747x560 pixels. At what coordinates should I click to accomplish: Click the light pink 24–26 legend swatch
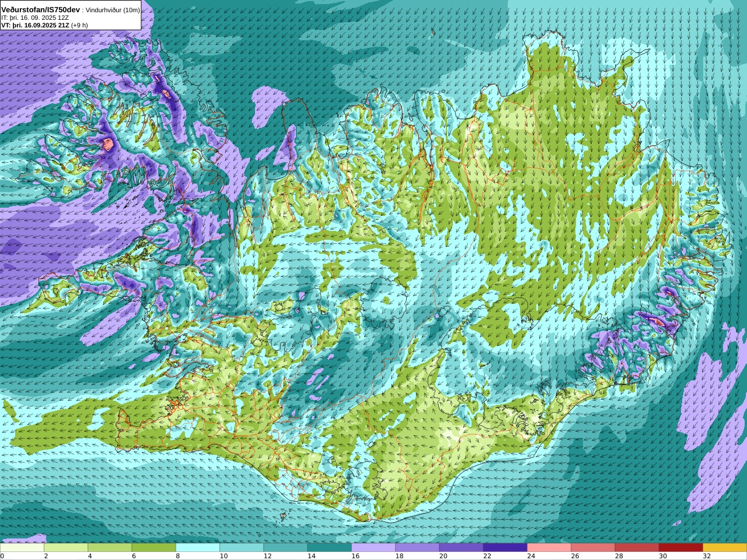click(549, 548)
